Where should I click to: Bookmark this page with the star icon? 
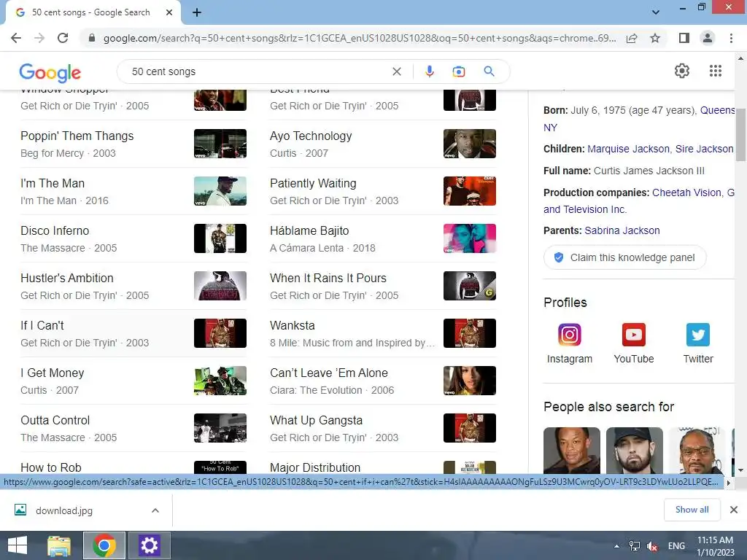click(x=655, y=38)
